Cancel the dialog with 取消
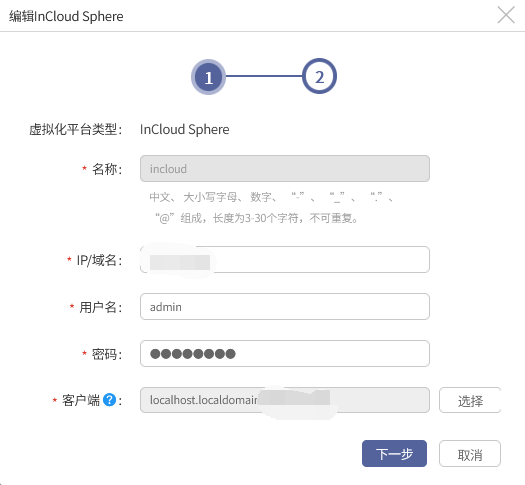 [x=470, y=454]
